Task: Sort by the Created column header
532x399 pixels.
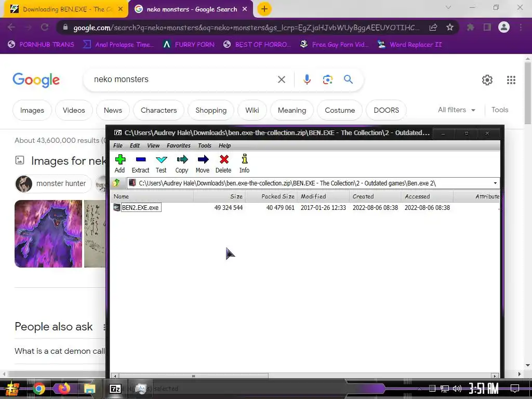Action: (375, 196)
